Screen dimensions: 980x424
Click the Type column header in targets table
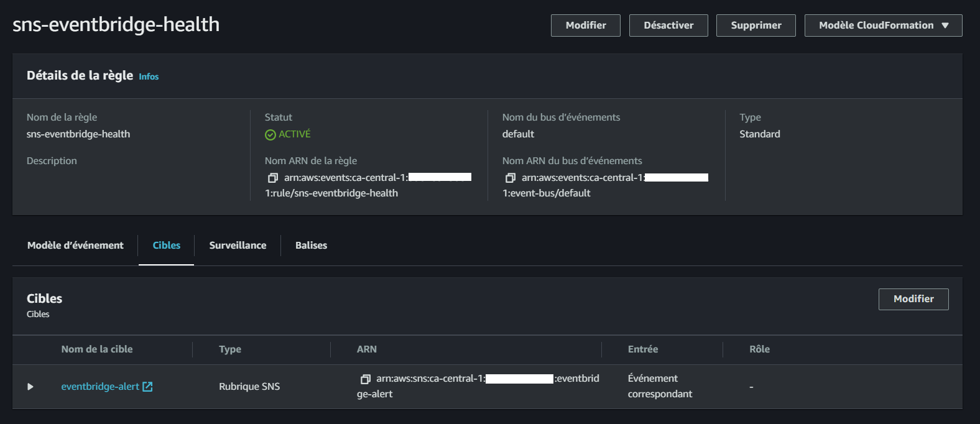pyautogui.click(x=230, y=349)
